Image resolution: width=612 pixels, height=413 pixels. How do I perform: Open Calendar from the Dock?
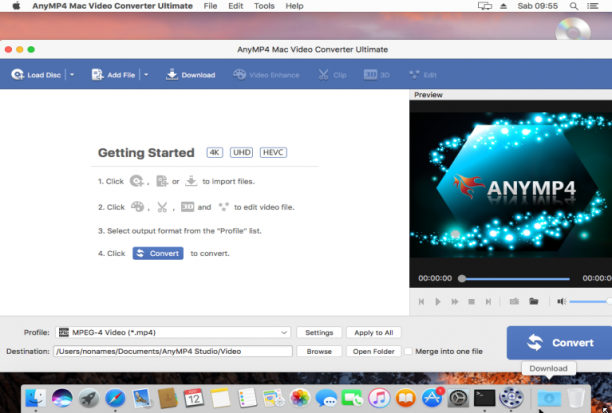point(194,398)
